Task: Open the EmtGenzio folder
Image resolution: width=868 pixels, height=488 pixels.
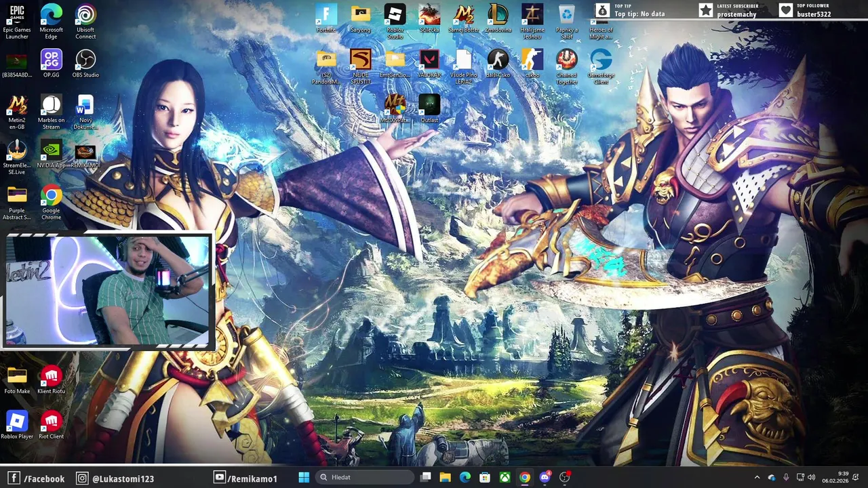Action: tap(395, 63)
